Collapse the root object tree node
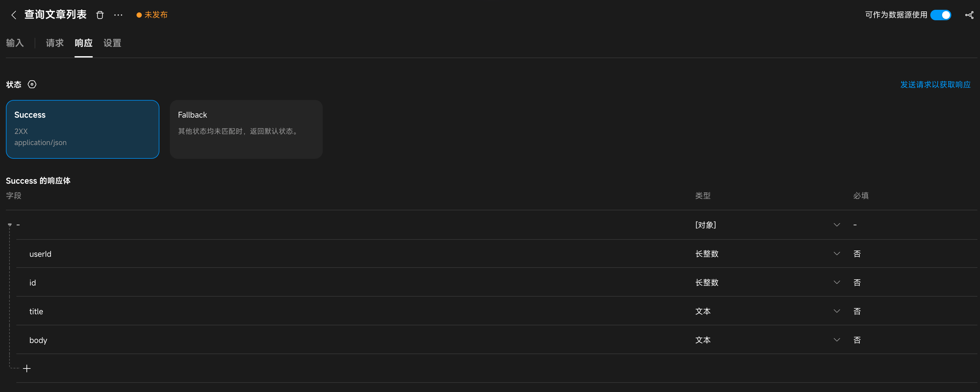The image size is (980, 392). coord(9,225)
